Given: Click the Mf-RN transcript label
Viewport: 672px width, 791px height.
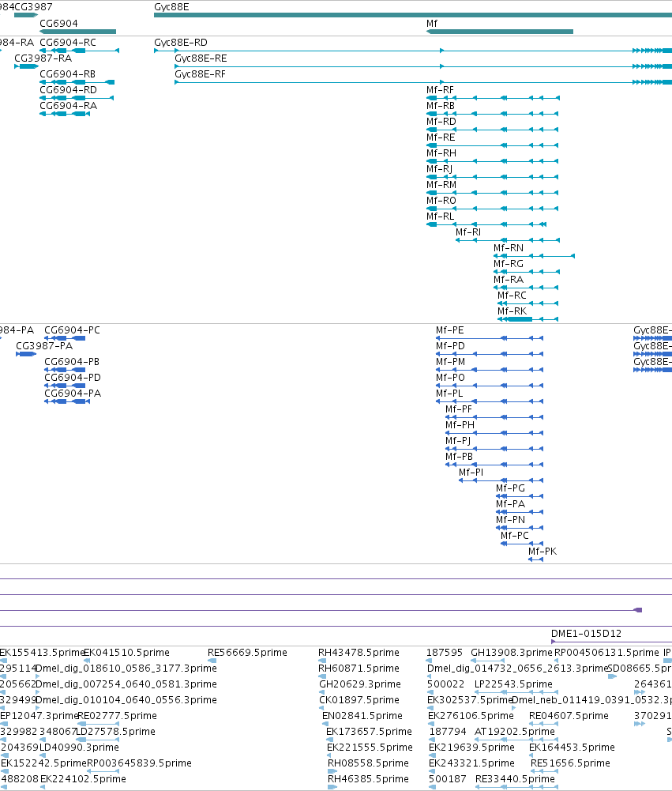Looking at the screenshot, I should click(509, 247).
